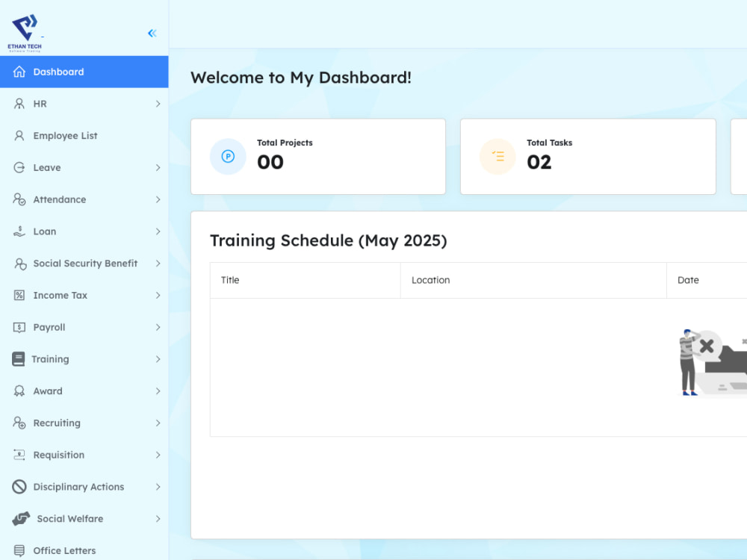Viewport: 747px width, 560px height.
Task: Click the Requisition icon
Action: (19, 455)
